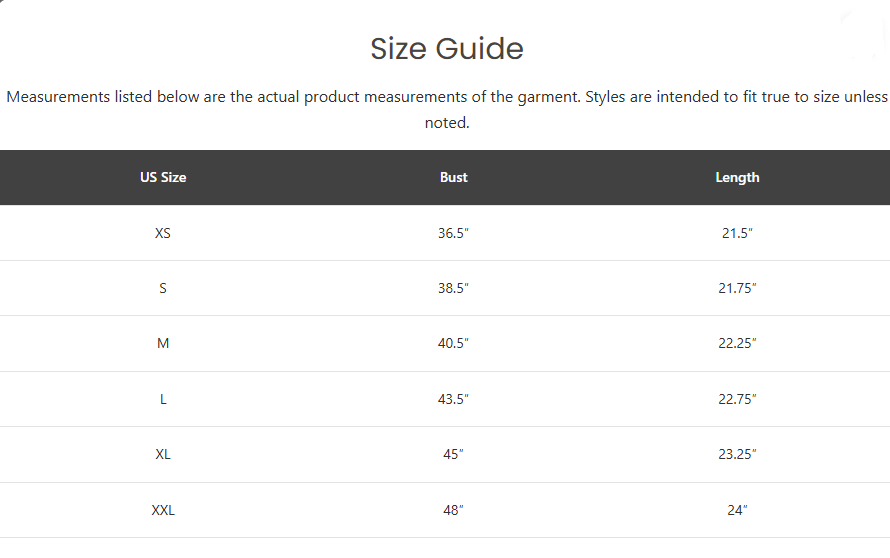Select the Bust column header
The height and width of the screenshot is (558, 890).
pos(454,177)
